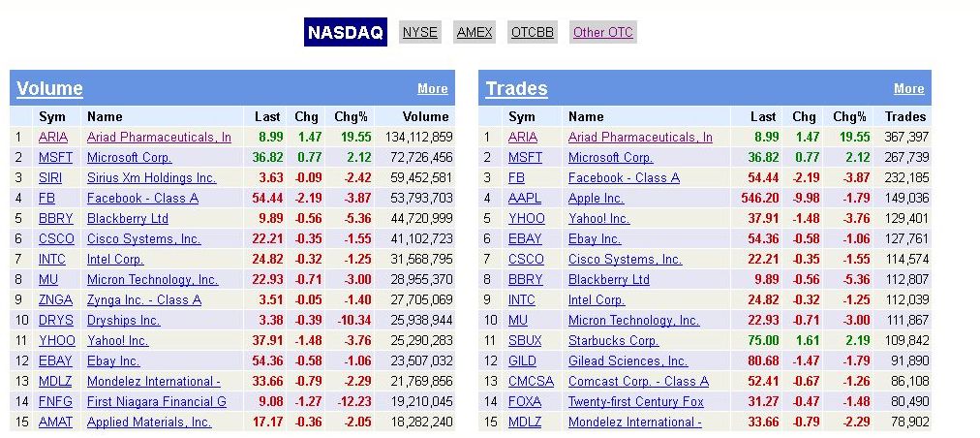Show More results in the Trades table

click(908, 89)
